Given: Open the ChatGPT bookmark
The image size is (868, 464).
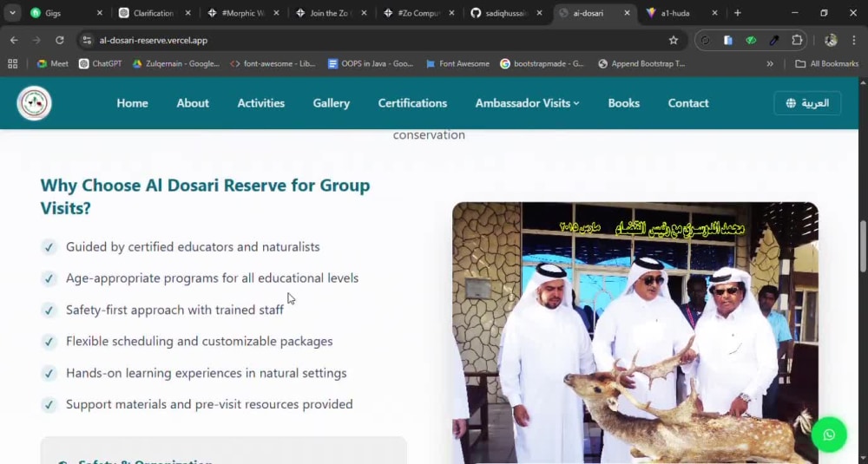Looking at the screenshot, I should 100,63.
